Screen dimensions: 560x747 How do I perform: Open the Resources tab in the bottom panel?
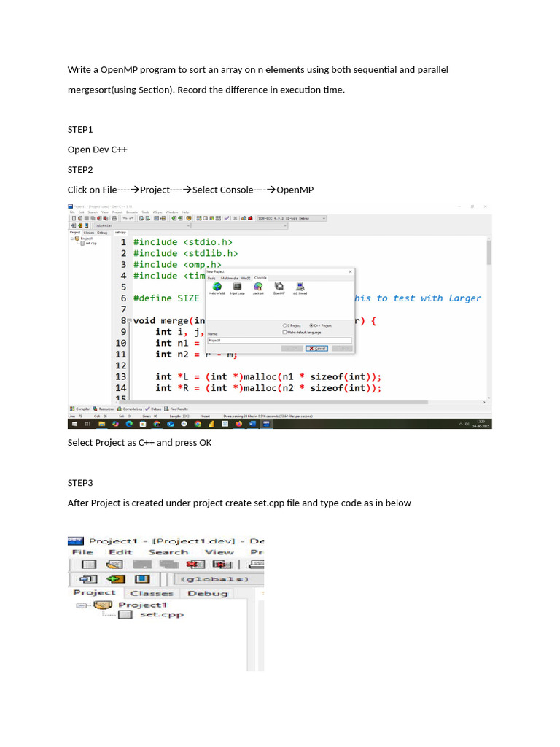pyautogui.click(x=104, y=409)
